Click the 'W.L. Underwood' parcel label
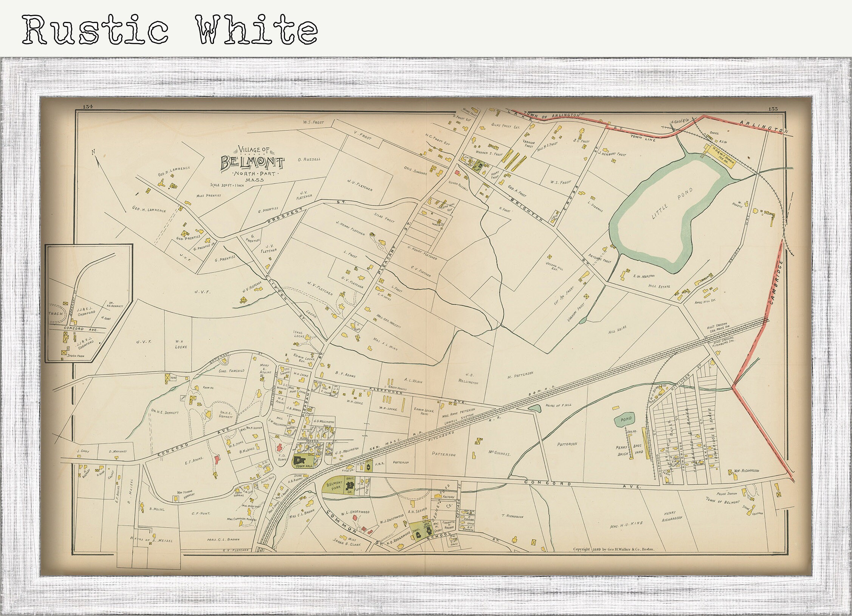The image size is (852, 616). (355, 512)
